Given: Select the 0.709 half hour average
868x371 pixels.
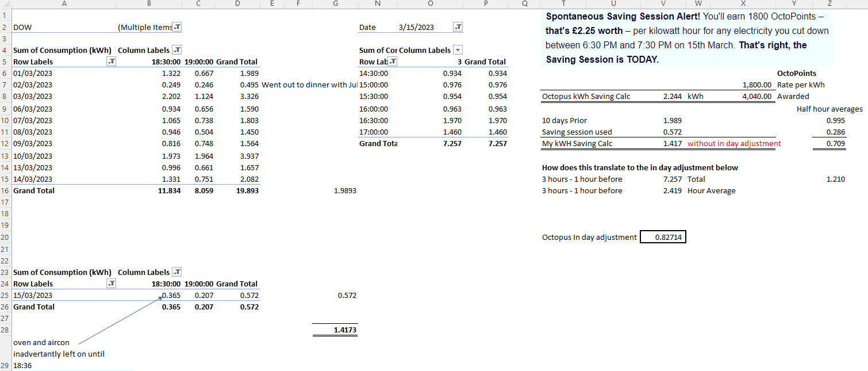Looking at the screenshot, I should coord(835,143).
